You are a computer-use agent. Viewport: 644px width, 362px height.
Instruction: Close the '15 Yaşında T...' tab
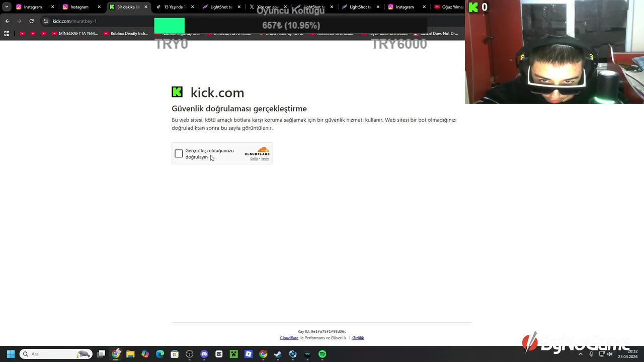(193, 7)
